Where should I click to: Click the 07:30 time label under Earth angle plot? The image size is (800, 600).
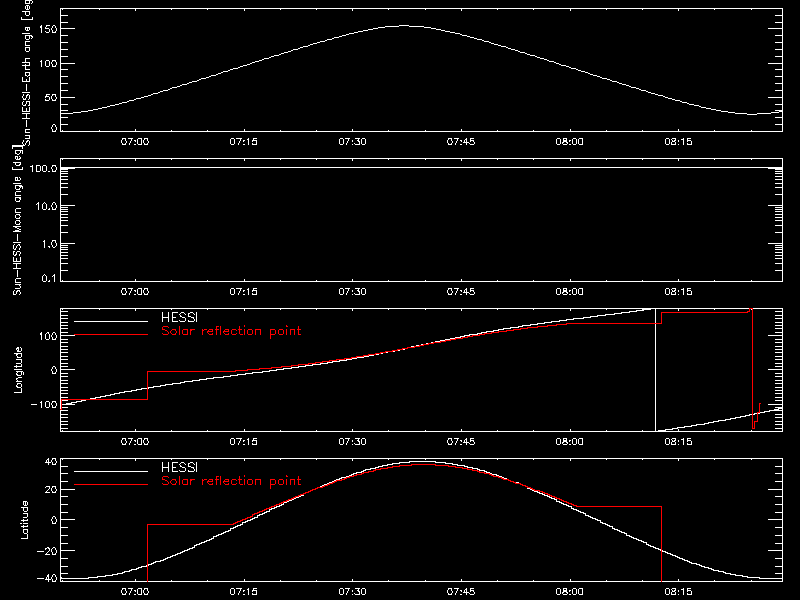352,141
